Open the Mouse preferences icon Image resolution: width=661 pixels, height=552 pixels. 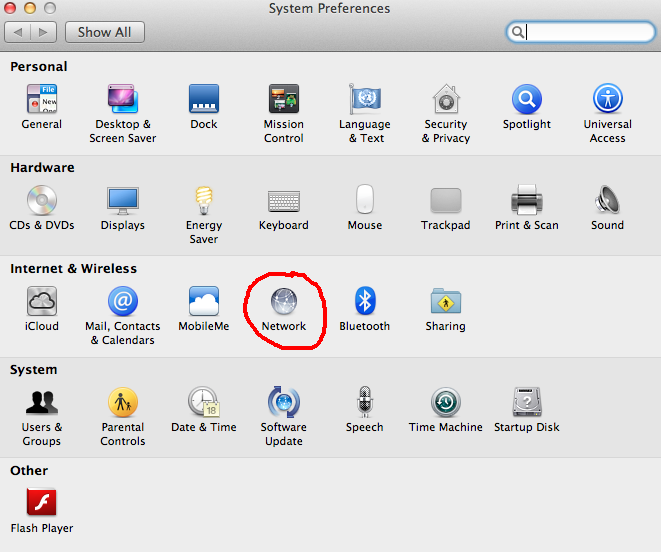tap(365, 199)
